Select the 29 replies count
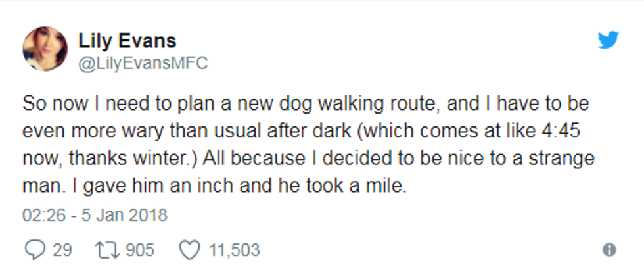The image size is (644, 273). point(62,250)
